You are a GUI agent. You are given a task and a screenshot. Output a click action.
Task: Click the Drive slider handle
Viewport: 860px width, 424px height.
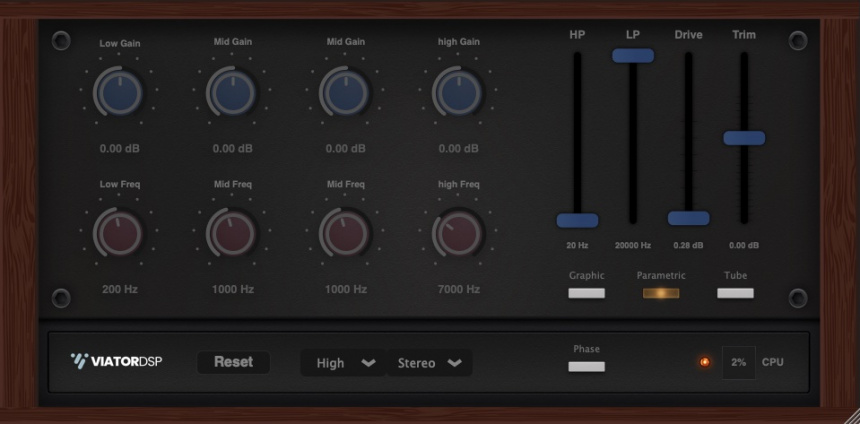688,218
